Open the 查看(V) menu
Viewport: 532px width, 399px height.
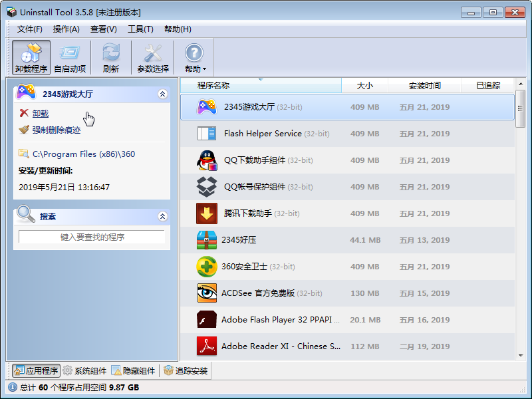(x=104, y=29)
